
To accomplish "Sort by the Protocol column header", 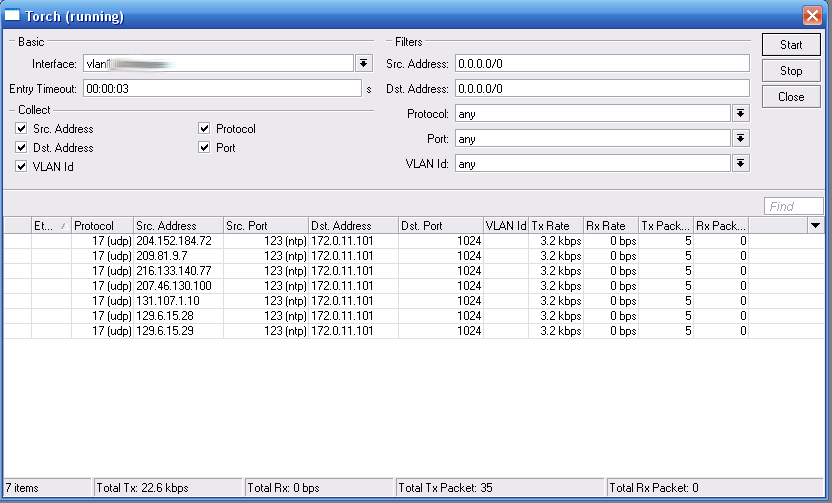I will 102,226.
